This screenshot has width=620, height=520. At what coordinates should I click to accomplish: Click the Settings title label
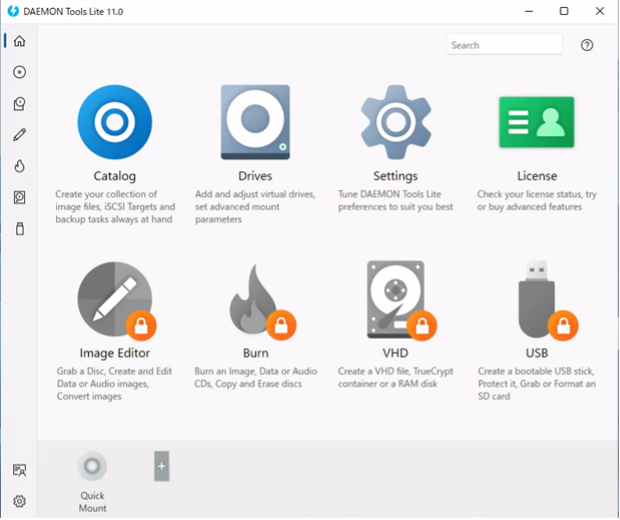point(396,176)
